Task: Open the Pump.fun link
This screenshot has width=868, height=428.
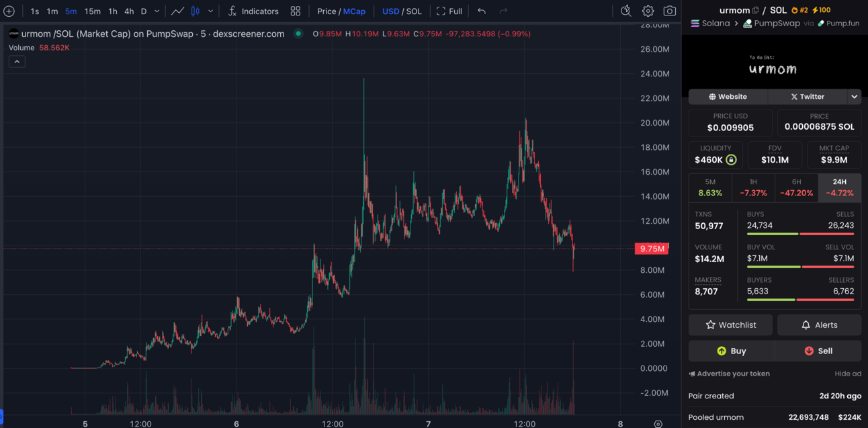Action: click(x=838, y=24)
